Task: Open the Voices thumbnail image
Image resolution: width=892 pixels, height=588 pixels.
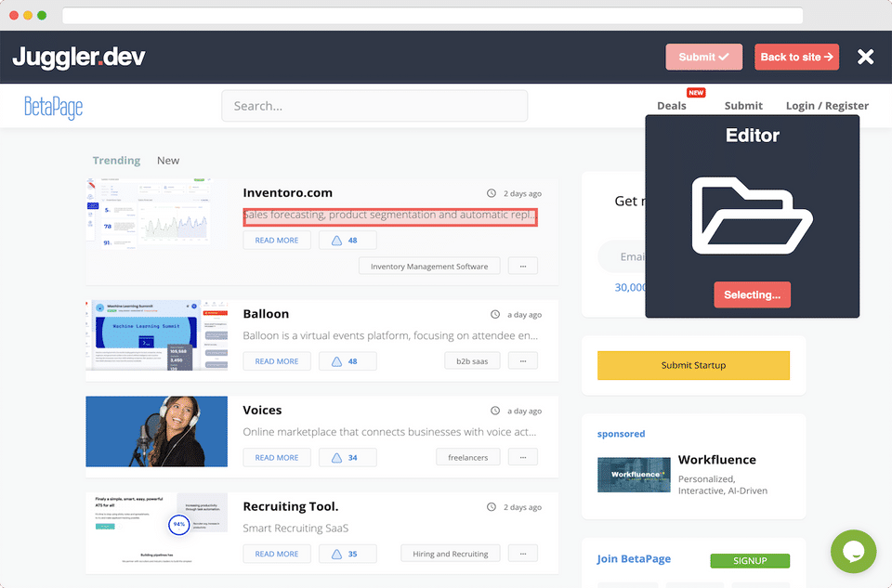Action: coord(156,431)
